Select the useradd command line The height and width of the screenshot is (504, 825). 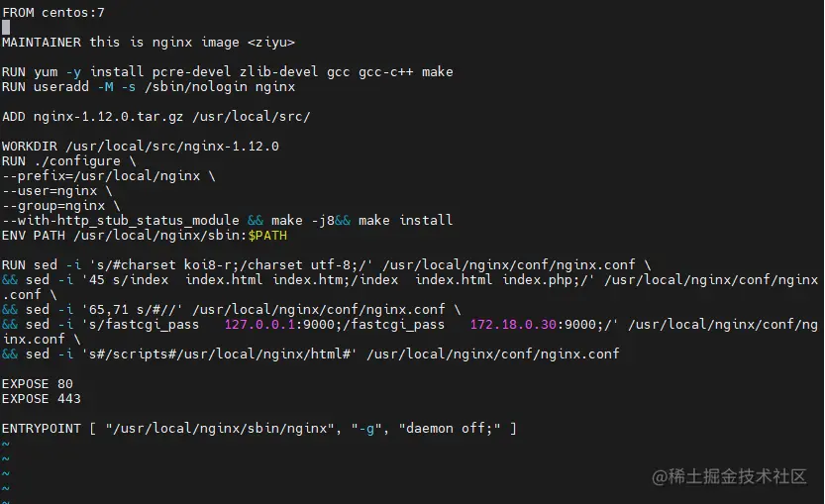(149, 87)
